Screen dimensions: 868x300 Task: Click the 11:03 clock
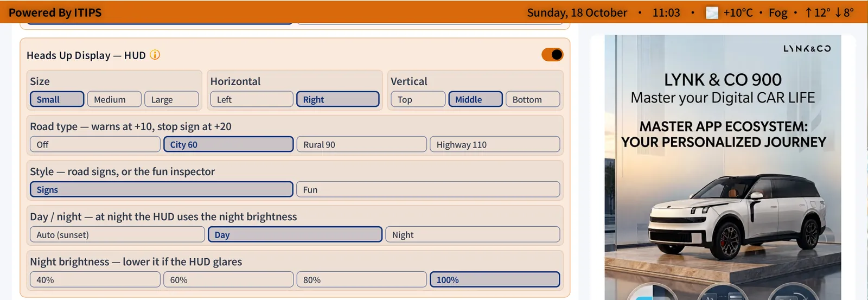pos(666,12)
